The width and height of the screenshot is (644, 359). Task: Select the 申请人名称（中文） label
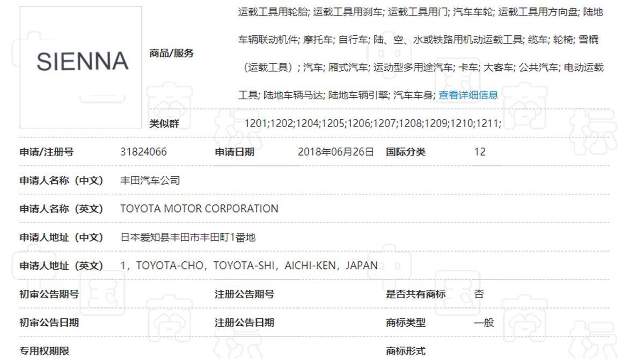[61, 180]
